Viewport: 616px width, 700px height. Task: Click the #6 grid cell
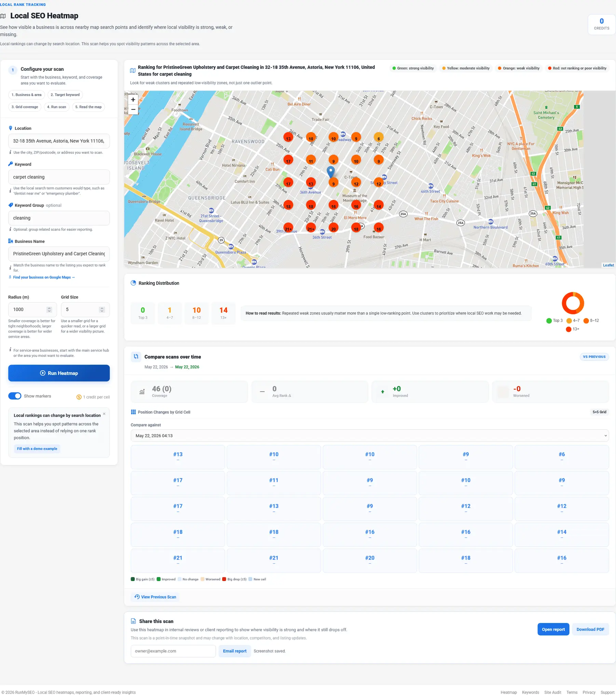562,457
